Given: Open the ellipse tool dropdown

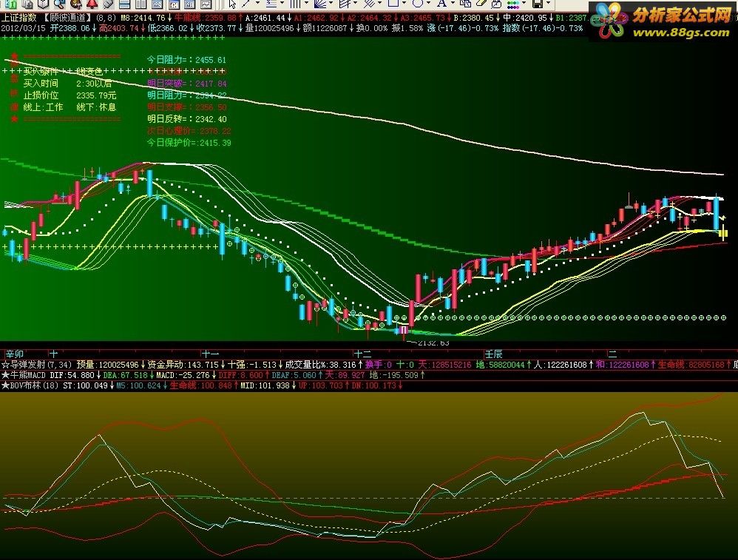Looking at the screenshot, I should [428, 3].
